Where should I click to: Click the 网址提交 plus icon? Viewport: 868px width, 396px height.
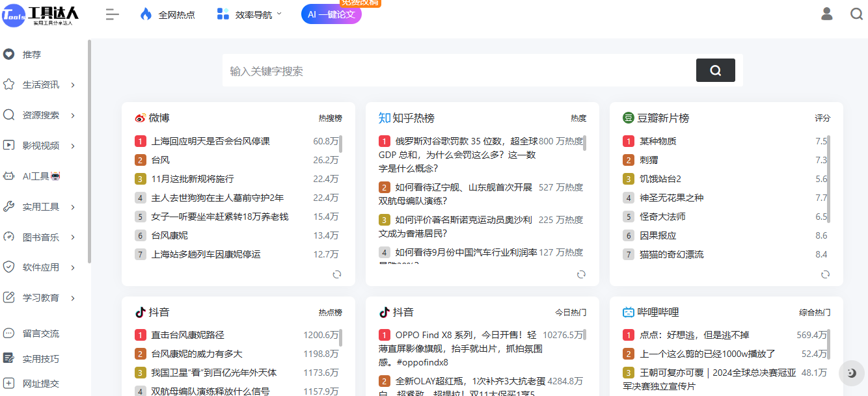(x=8, y=384)
